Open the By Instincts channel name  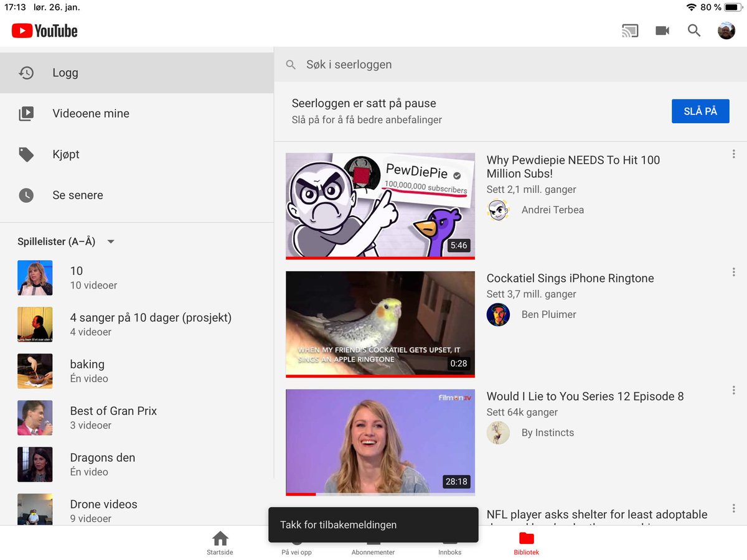click(x=548, y=432)
